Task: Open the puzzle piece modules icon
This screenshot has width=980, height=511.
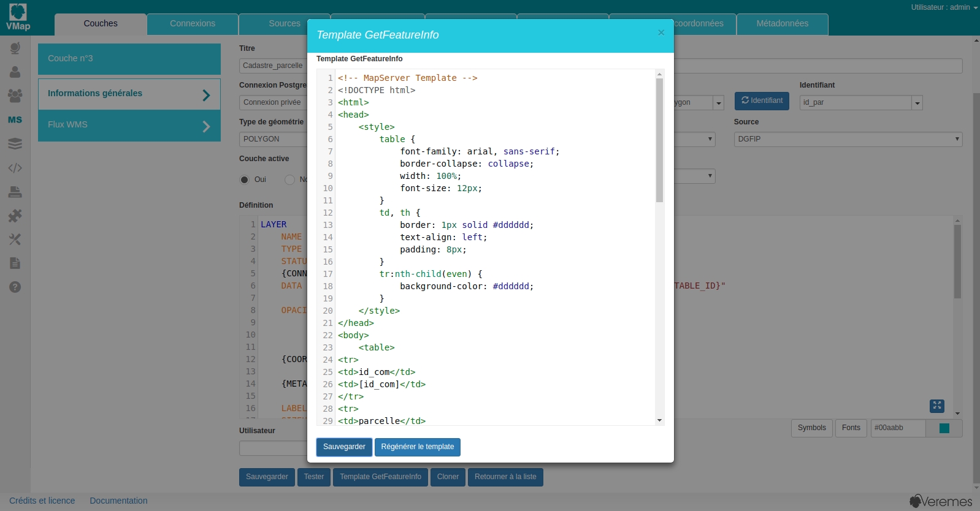Action: pos(15,216)
